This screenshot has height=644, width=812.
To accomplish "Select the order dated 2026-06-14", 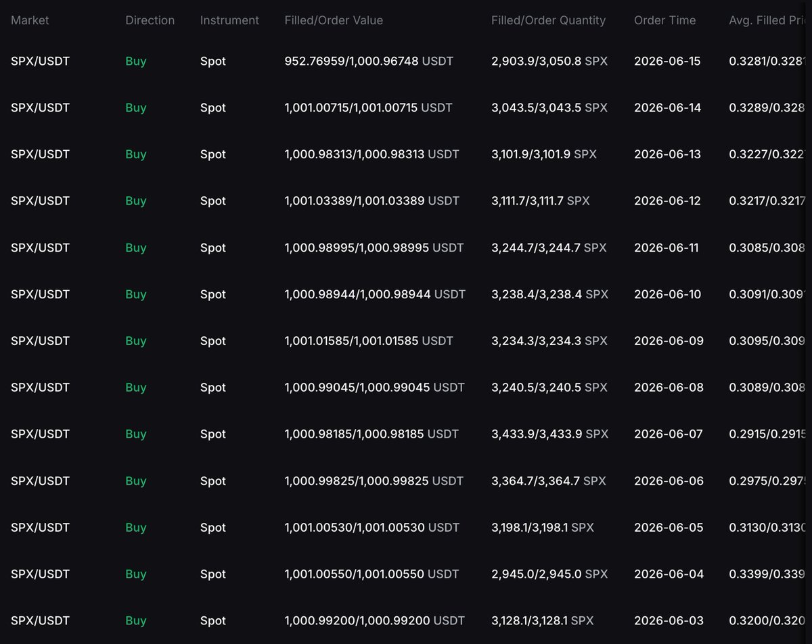I will point(406,108).
